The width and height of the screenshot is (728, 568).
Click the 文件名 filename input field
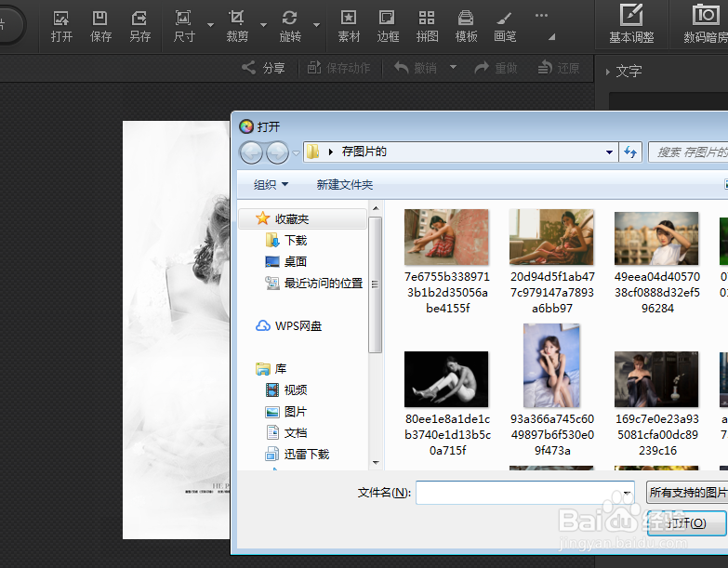[525, 493]
